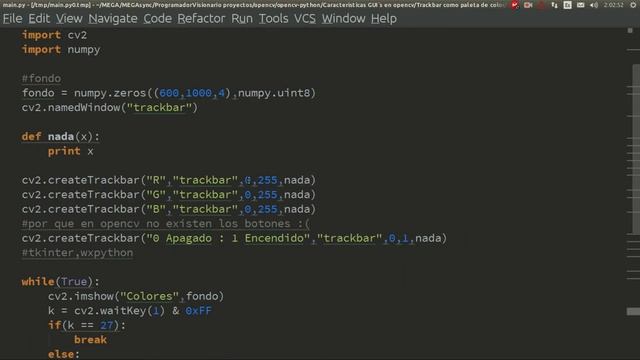This screenshot has height=360, width=640.
Task: Click the 'if(k == 27):' line
Action: 87,325
